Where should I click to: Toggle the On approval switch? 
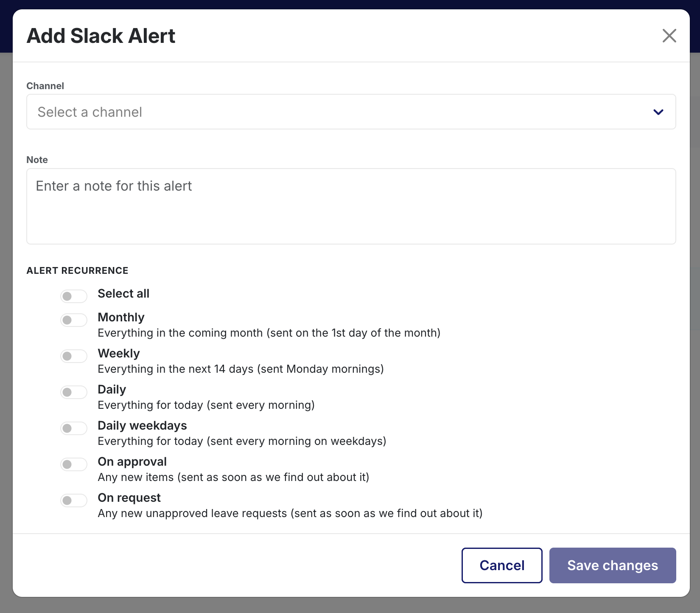pyautogui.click(x=74, y=464)
